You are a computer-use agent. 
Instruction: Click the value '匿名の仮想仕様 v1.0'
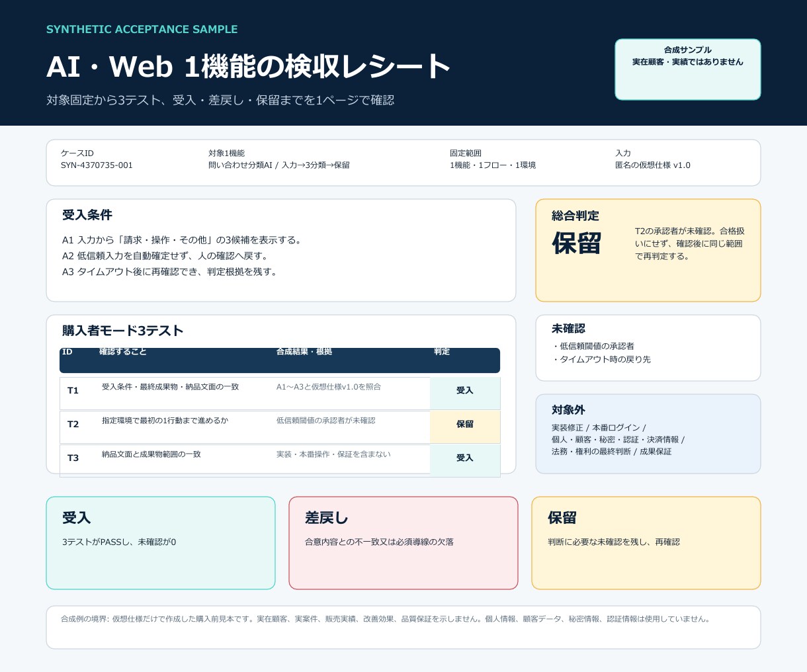653,165
